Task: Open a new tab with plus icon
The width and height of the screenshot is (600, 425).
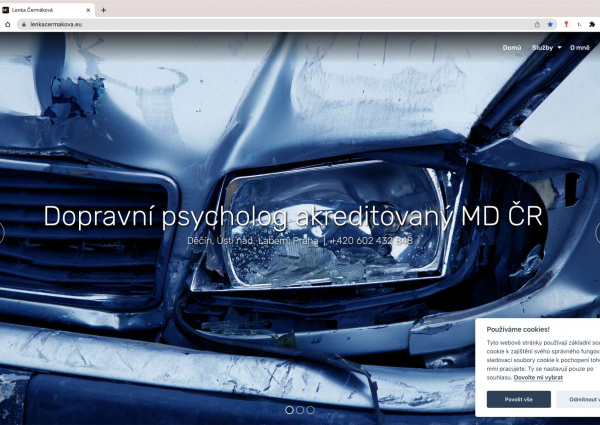Action: point(104,9)
